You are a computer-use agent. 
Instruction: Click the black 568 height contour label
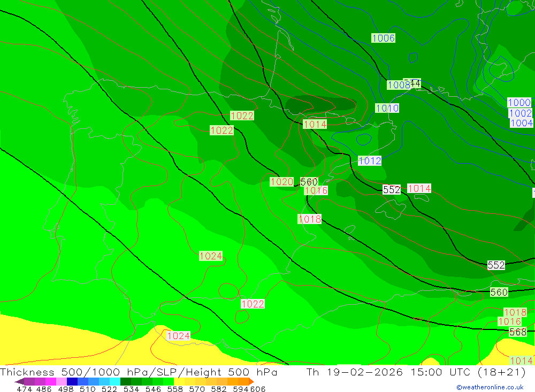[517, 332]
